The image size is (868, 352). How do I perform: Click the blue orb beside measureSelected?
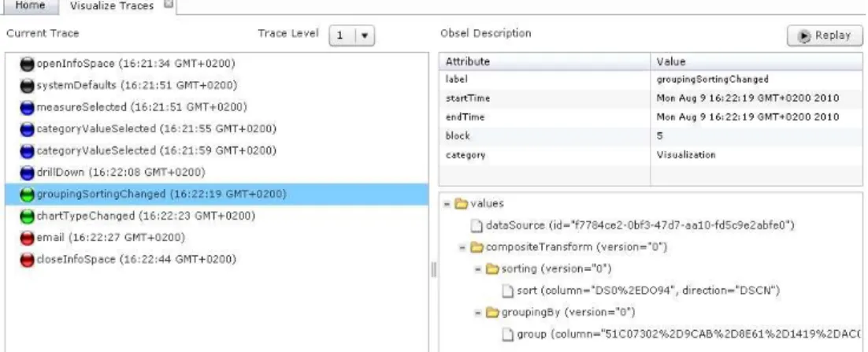tap(27, 107)
